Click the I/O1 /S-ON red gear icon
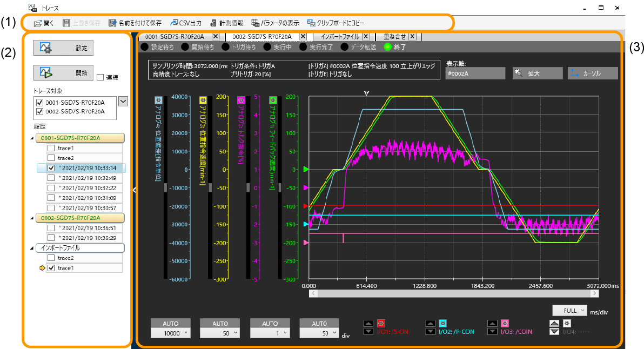This screenshot has height=349, width=644. (381, 323)
